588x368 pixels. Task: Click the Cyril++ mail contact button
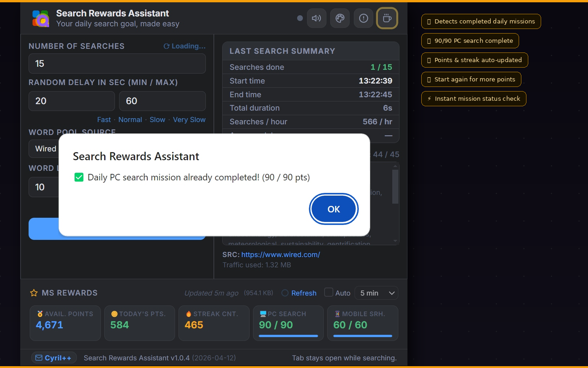pyautogui.click(x=54, y=358)
